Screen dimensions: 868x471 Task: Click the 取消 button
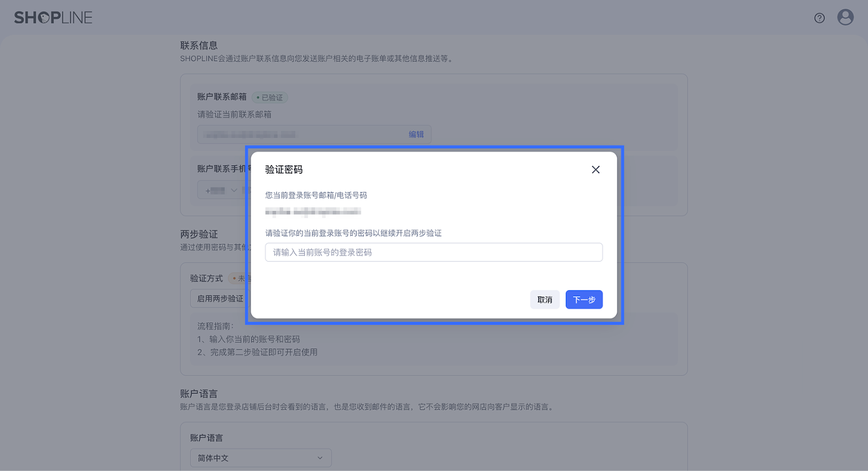(x=545, y=300)
